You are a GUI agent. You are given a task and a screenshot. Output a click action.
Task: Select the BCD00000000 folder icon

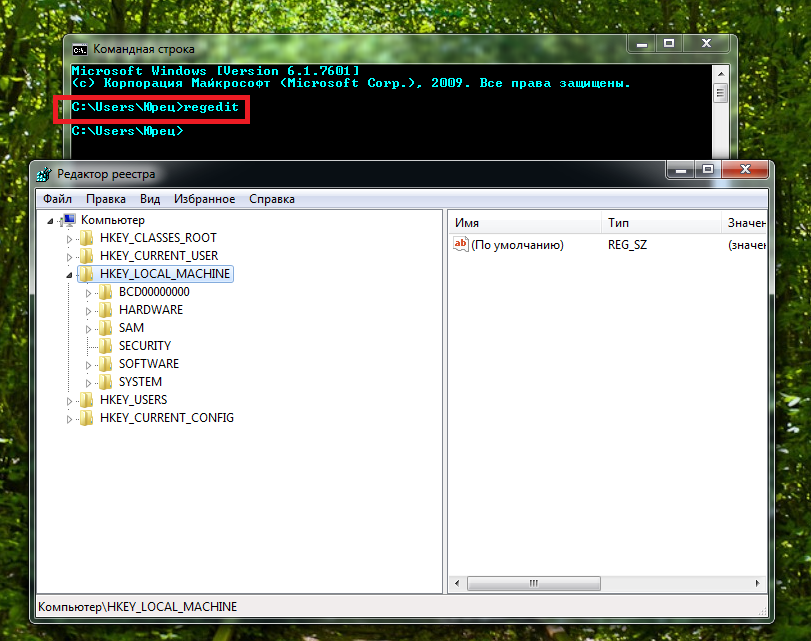click(x=105, y=292)
